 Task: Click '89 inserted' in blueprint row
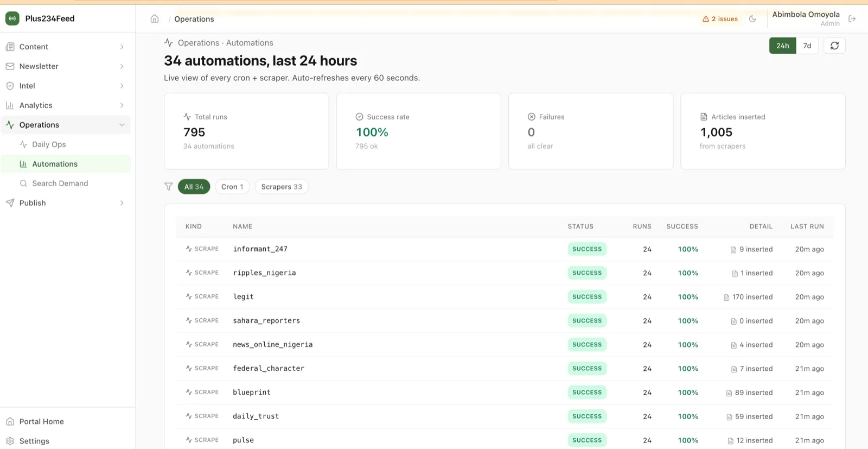pyautogui.click(x=749, y=393)
